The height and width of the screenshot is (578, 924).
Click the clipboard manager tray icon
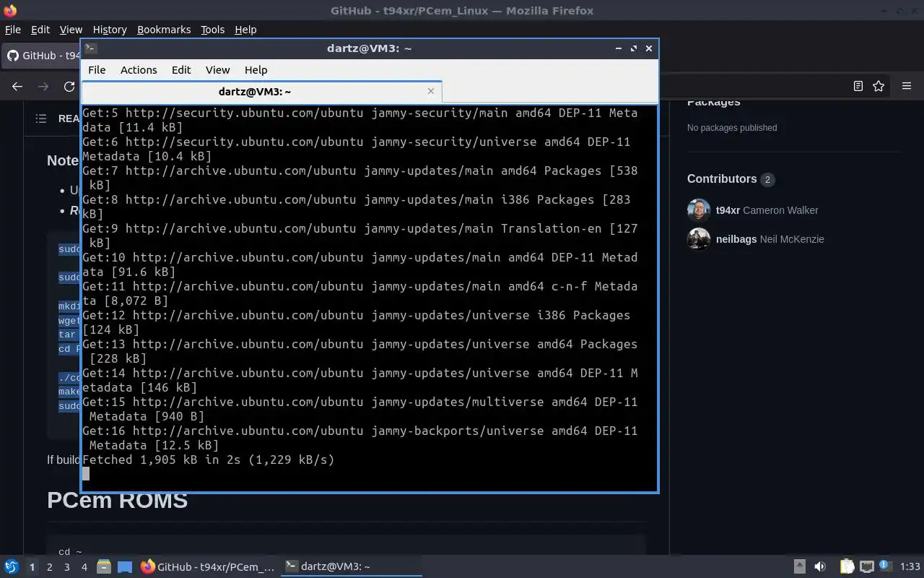coord(846,567)
